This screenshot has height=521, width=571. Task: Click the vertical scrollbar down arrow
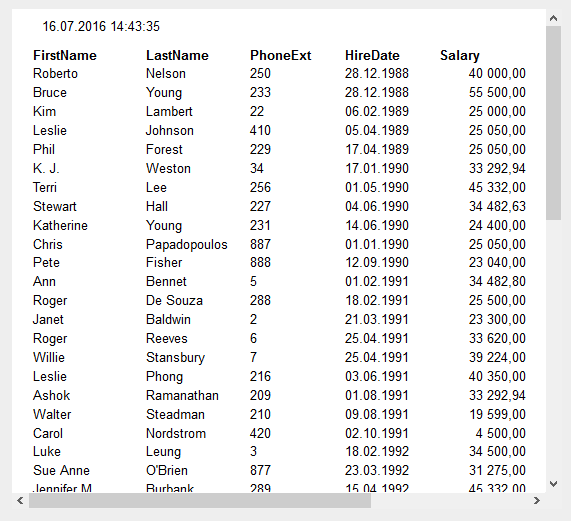(x=554, y=484)
